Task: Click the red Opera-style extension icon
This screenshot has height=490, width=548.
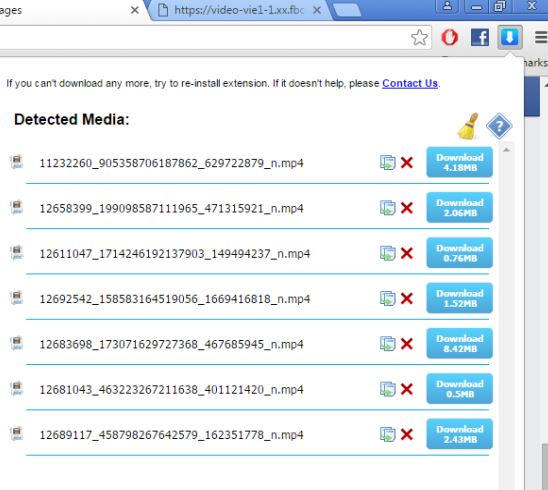Action: pos(449,37)
